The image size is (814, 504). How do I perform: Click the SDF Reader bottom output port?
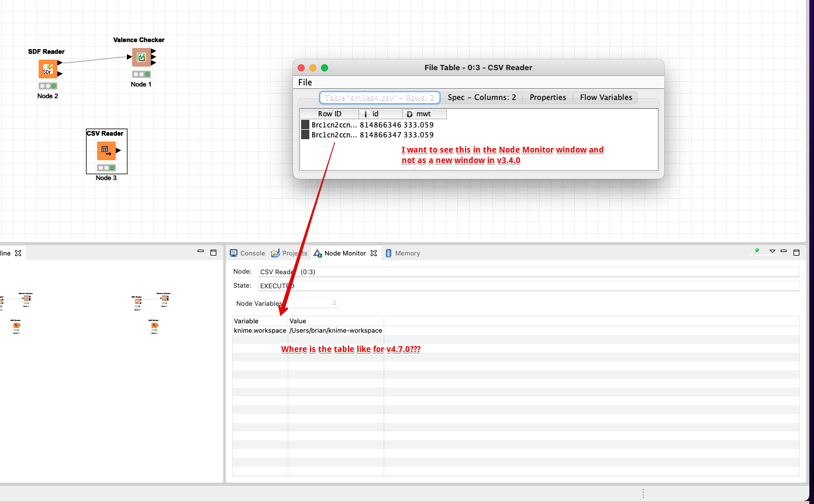[60, 74]
